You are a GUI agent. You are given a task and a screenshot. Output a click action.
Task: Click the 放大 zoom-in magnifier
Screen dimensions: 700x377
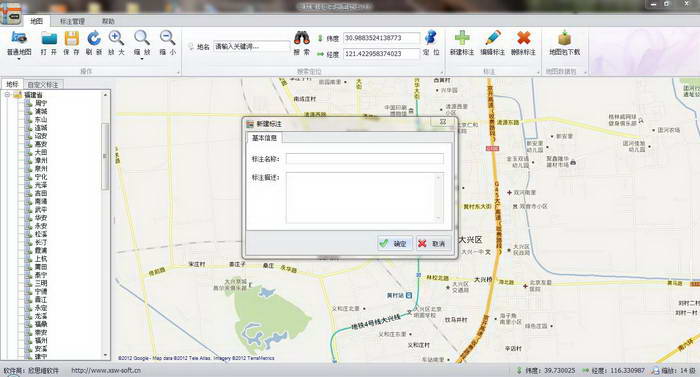pos(117,38)
